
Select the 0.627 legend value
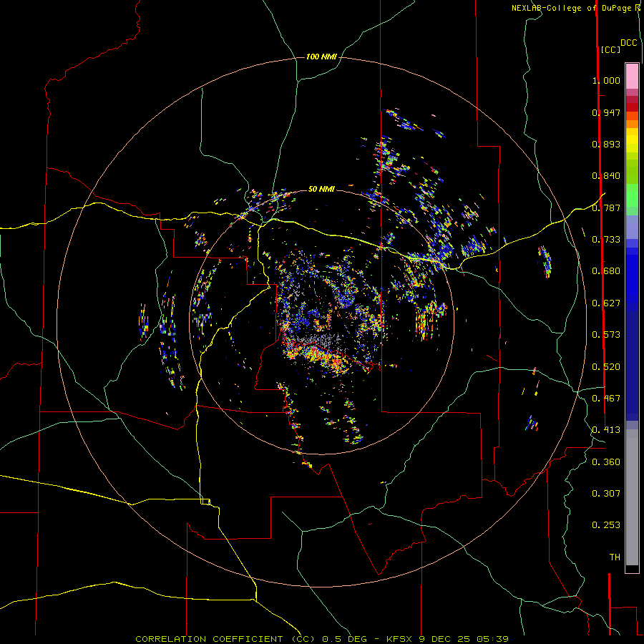606,303
